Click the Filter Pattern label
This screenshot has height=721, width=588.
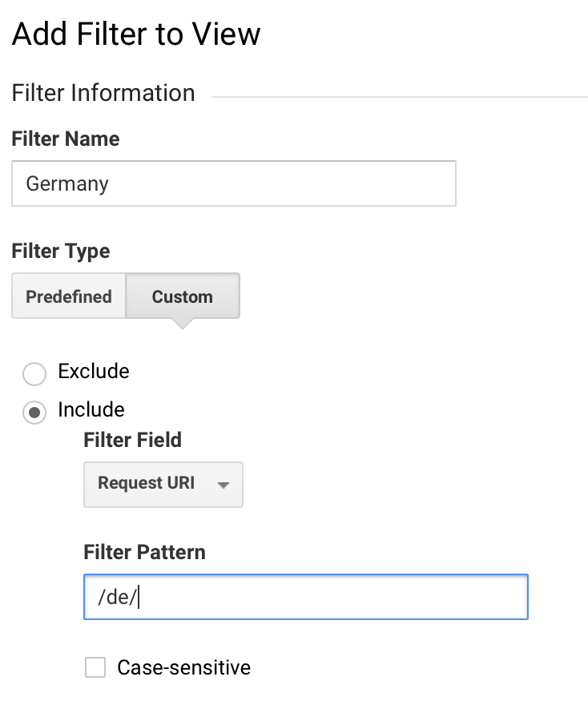click(144, 552)
